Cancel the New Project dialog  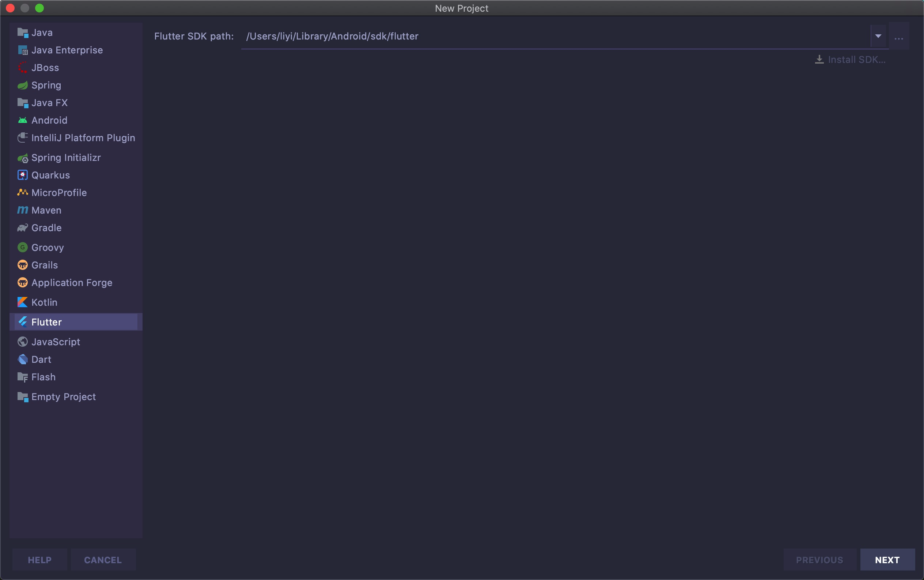[103, 559]
